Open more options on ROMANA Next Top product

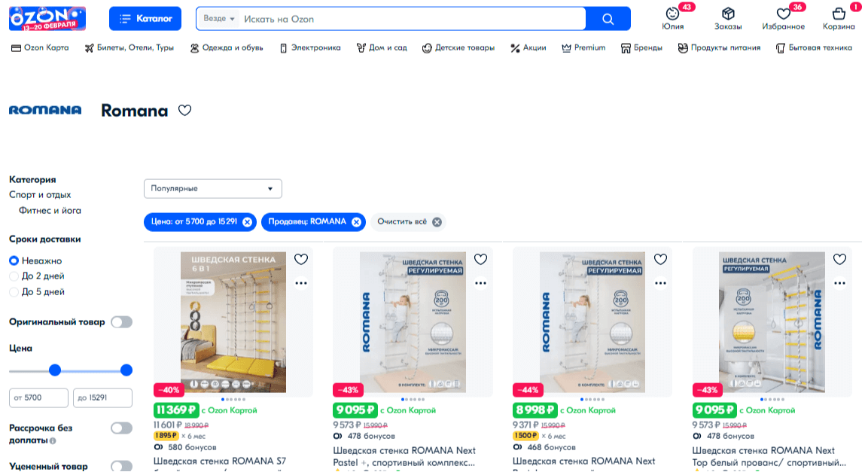(x=839, y=283)
